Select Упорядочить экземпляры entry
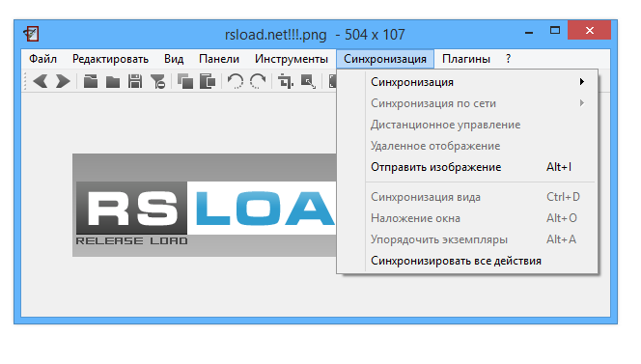 coord(467,239)
